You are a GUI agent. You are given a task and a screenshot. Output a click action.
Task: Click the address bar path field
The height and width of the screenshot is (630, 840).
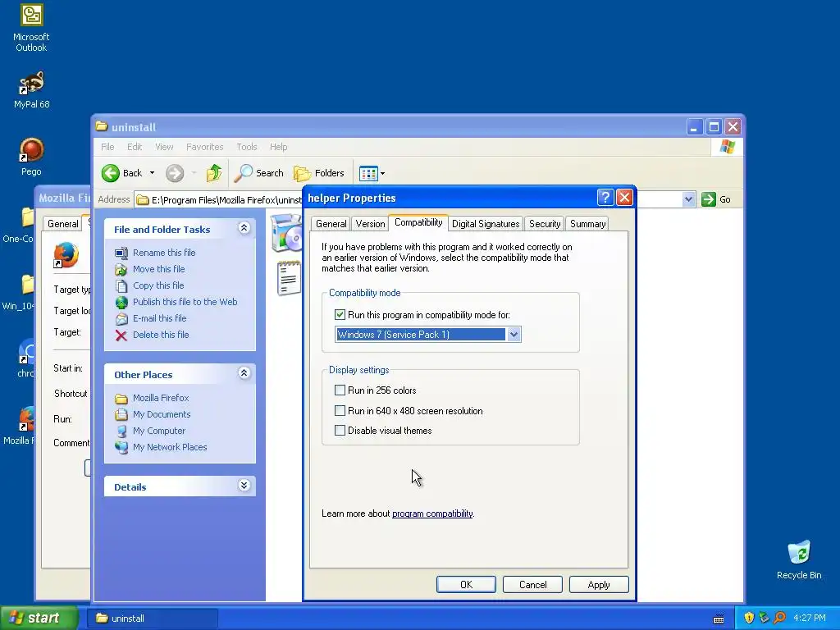point(219,200)
